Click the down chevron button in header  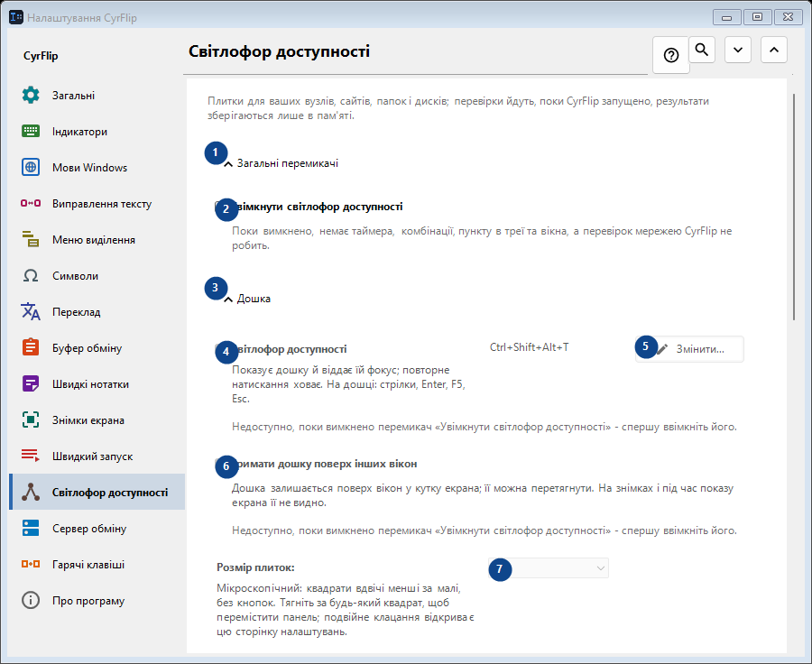738,50
